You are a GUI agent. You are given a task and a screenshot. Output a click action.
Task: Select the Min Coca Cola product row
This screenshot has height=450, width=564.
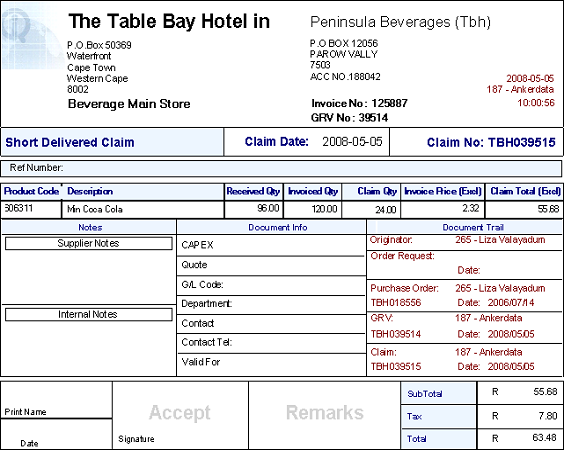(281, 209)
